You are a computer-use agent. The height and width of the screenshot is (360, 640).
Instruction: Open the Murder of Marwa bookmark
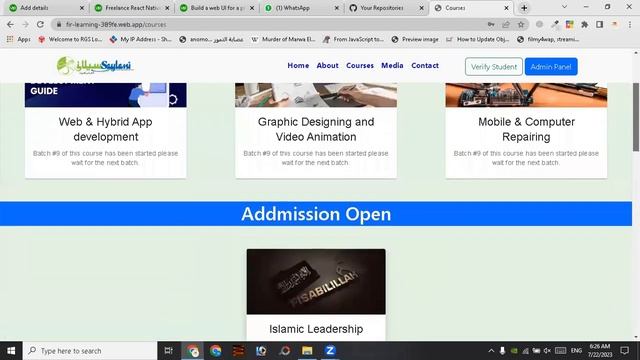coord(283,39)
